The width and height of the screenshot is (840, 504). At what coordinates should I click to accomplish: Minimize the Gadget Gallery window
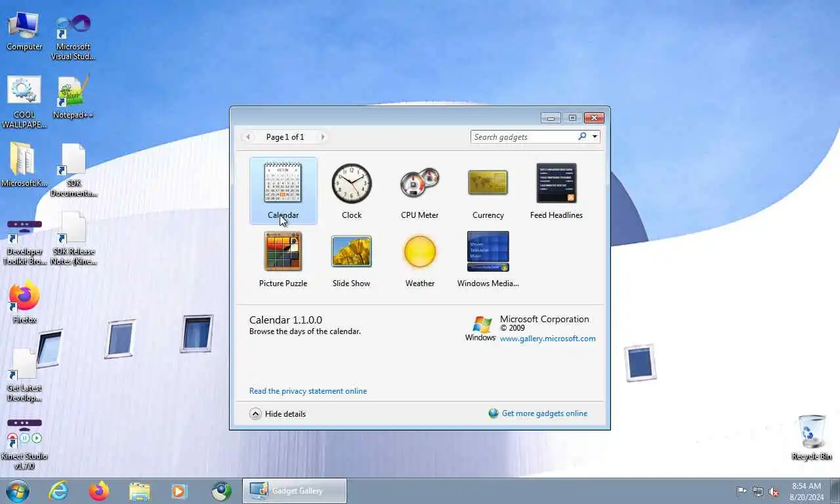click(x=551, y=118)
